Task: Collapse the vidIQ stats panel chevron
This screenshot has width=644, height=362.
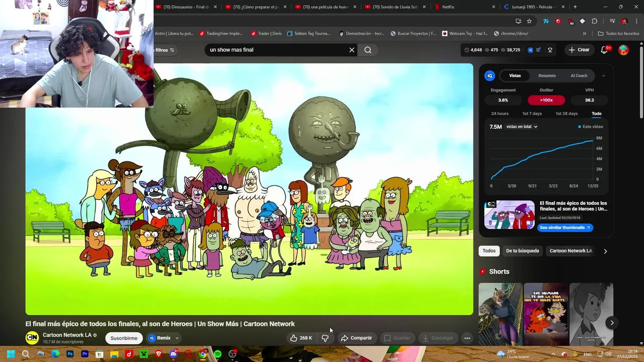Action: pos(603,75)
